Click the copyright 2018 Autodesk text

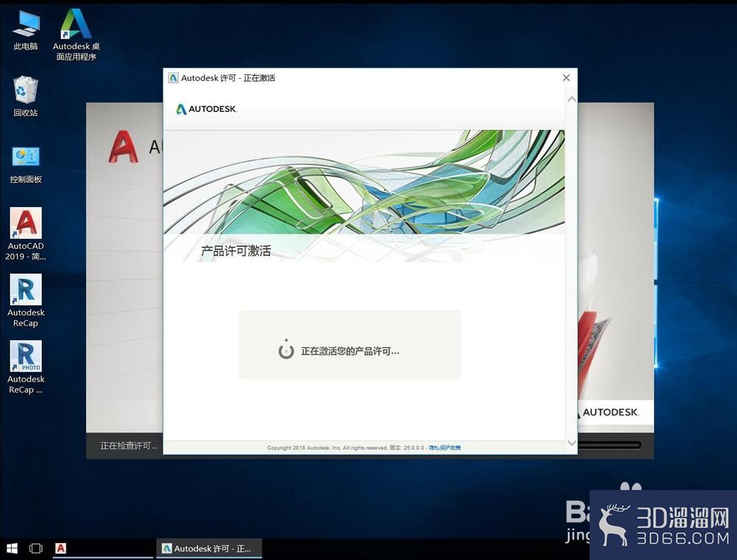[328, 448]
